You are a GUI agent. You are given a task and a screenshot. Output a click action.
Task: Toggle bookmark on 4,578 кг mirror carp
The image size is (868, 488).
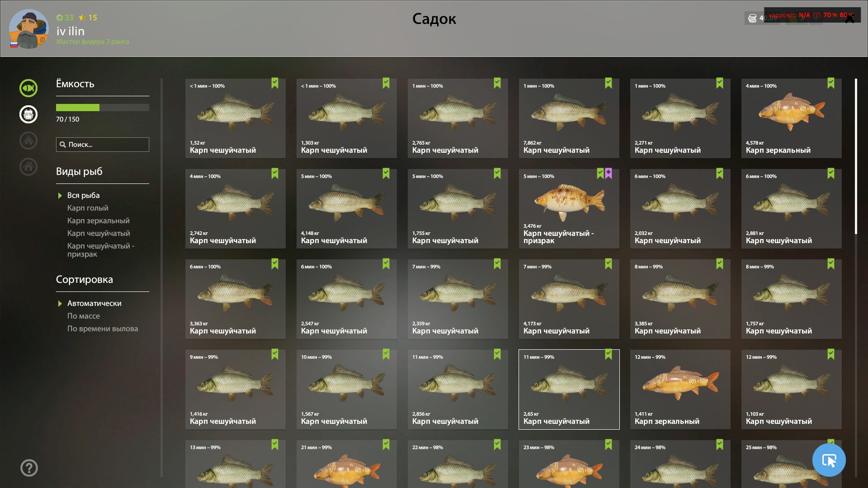tap(831, 83)
